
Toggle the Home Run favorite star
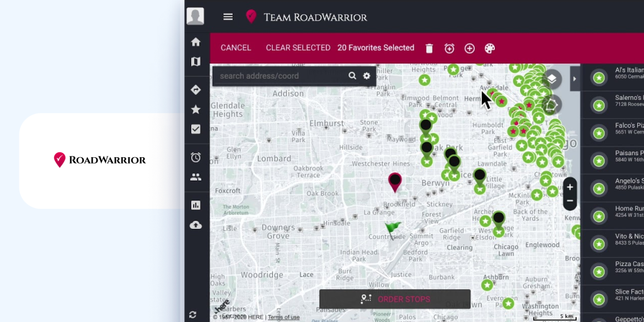tap(599, 216)
